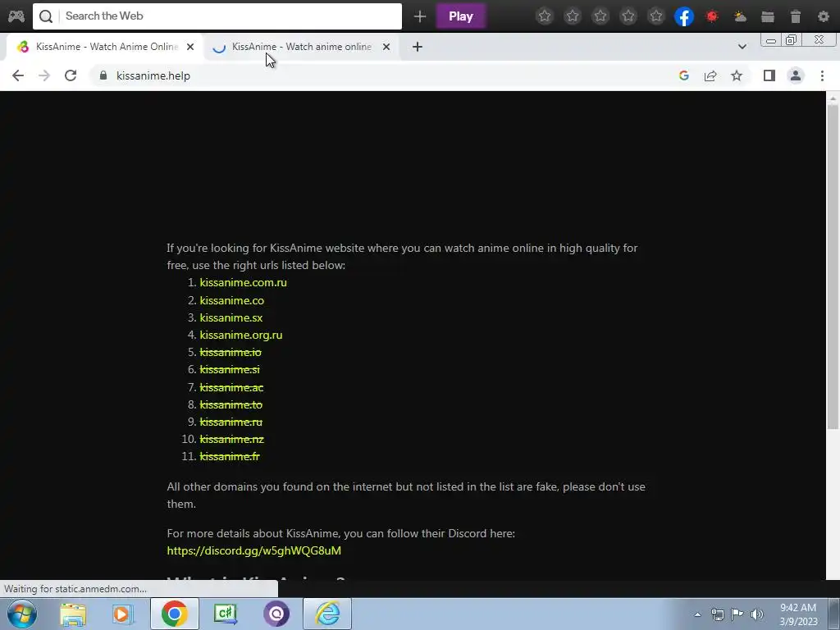Click the struck-through kissanime.ac link
Image resolution: width=840 pixels, height=630 pixels.
231,387
